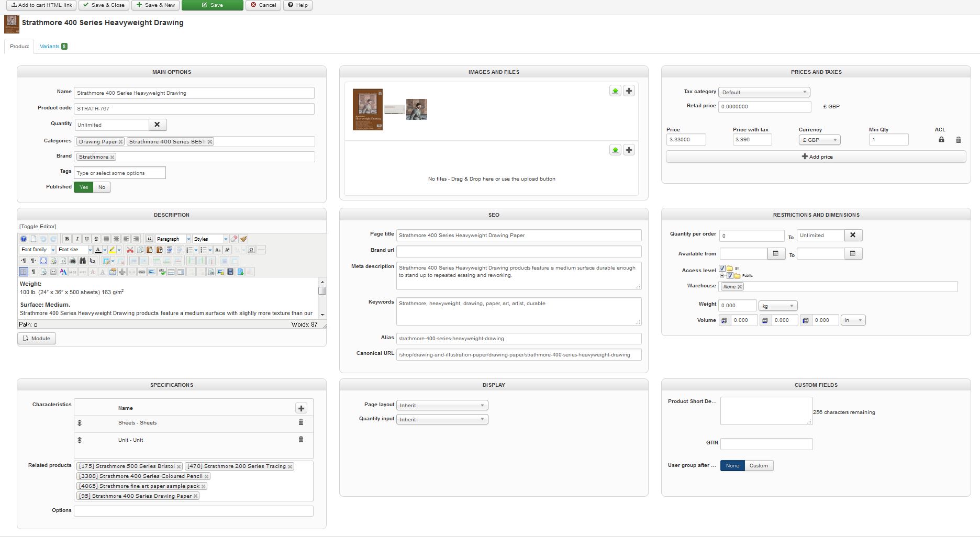Add an image with the plus button
Viewport: 980px width, 537px height.
629,91
